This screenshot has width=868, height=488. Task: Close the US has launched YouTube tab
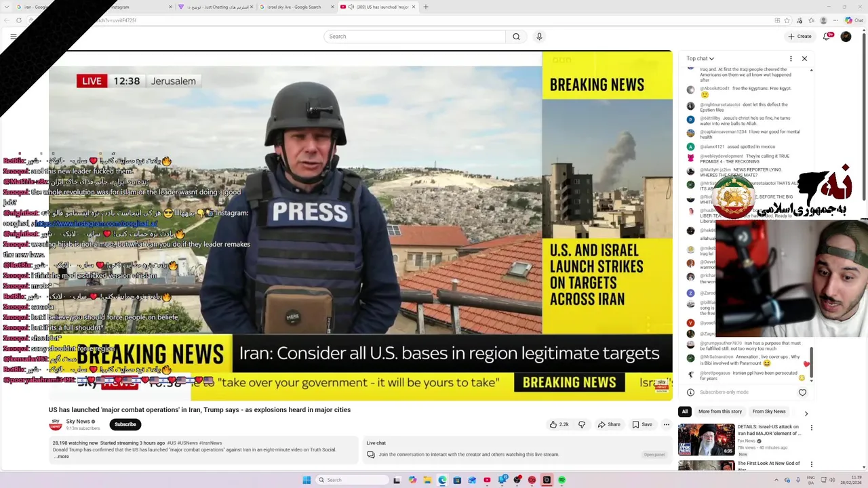coord(413,7)
